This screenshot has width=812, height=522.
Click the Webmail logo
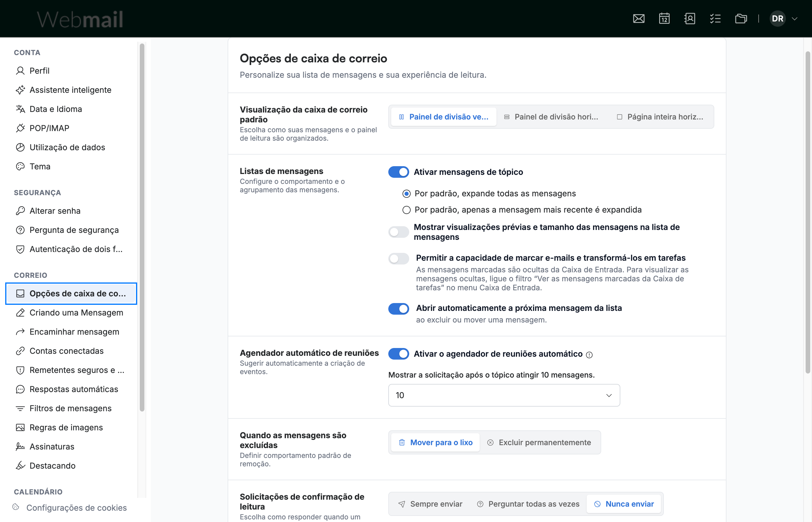coord(80,19)
